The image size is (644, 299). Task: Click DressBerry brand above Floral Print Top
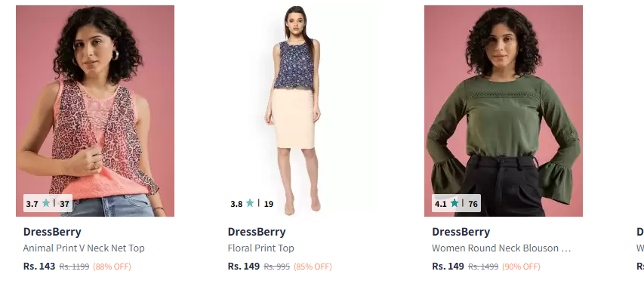point(257,232)
